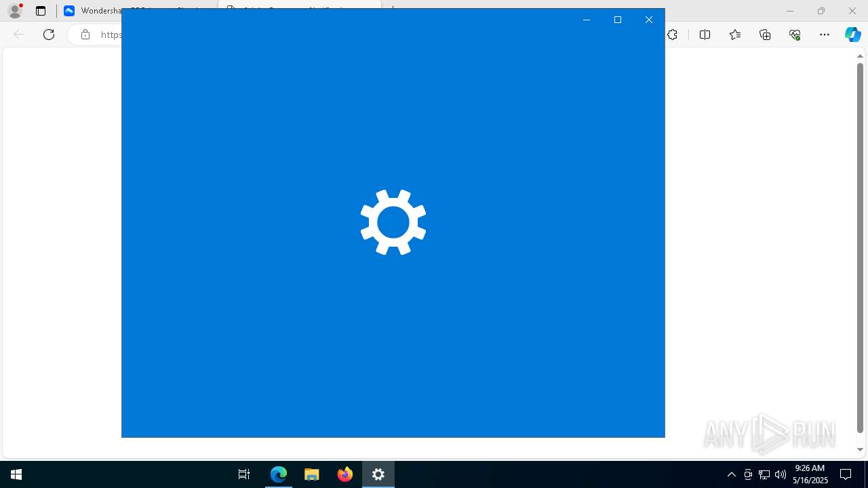This screenshot has width=868, height=488.
Task: Open Edge collections icon
Action: 765,35
